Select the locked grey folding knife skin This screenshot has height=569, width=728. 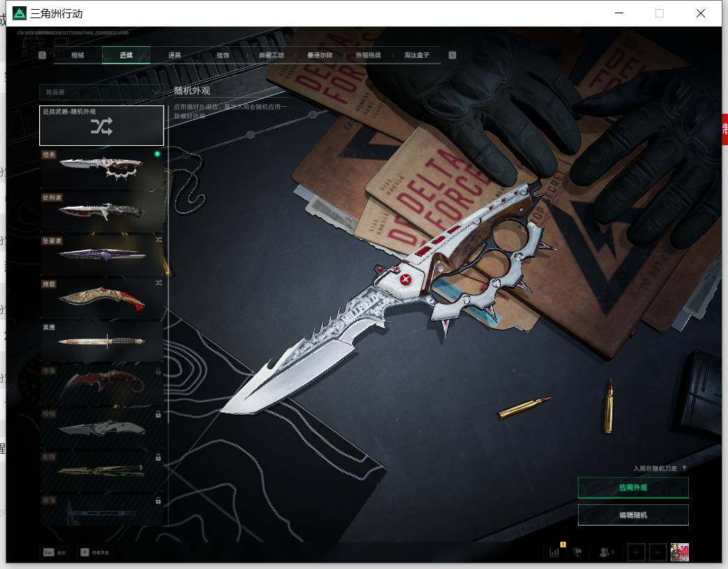pos(102,427)
